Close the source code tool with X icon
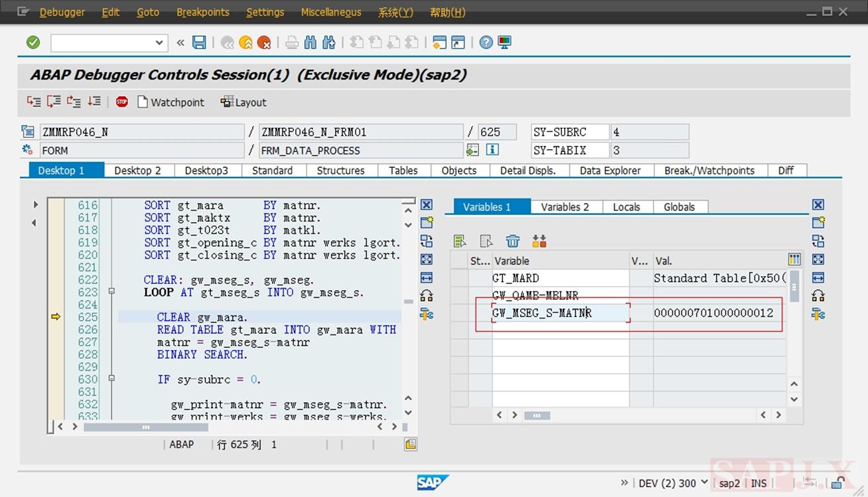Screen dimensions: 868x497 click(x=427, y=204)
